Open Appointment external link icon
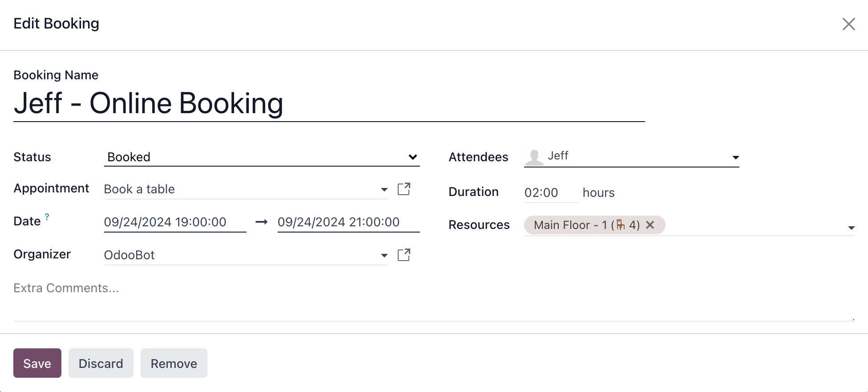Screen dimensions: 868x392 coord(404,189)
